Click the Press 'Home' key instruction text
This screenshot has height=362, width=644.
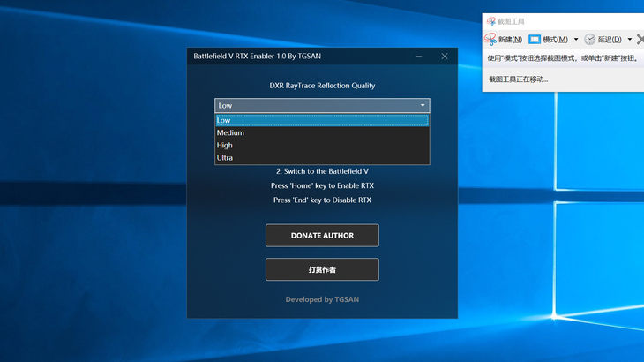[322, 185]
